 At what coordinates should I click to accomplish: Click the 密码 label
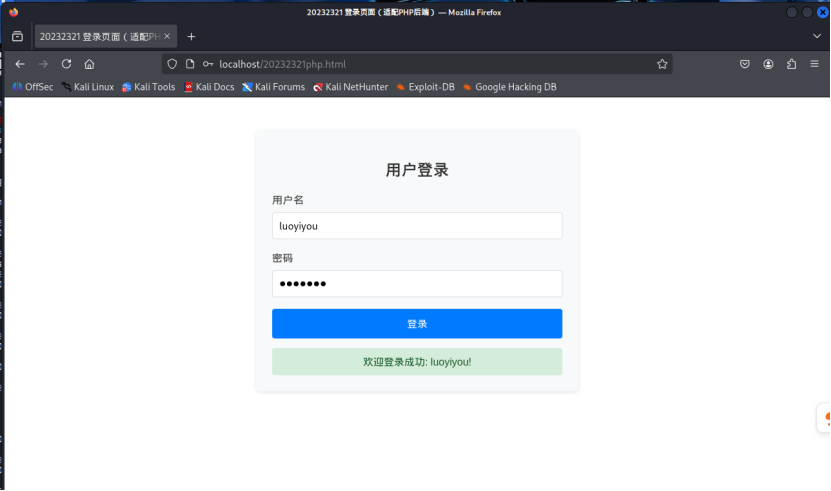click(282, 258)
